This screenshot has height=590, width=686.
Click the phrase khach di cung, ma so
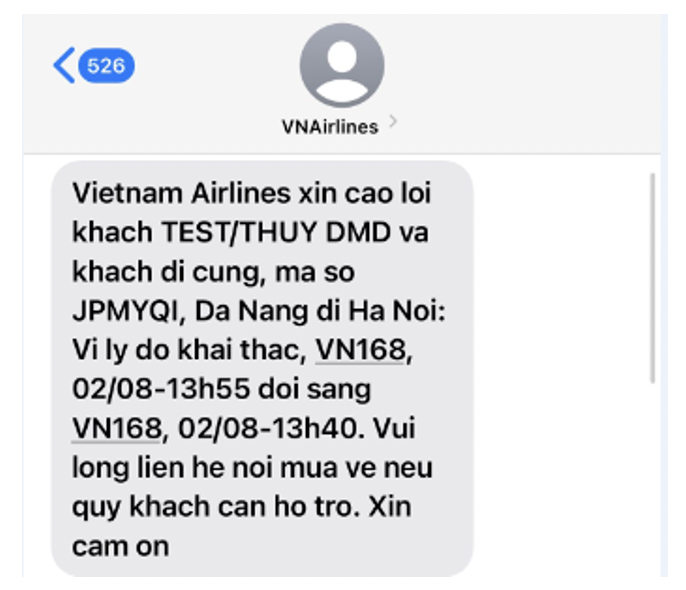click(x=213, y=272)
